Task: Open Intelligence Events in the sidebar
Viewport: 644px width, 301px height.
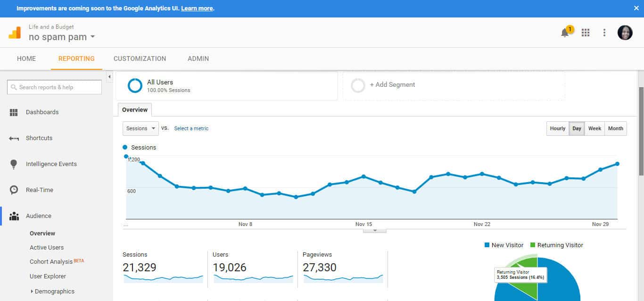Action: tap(51, 164)
